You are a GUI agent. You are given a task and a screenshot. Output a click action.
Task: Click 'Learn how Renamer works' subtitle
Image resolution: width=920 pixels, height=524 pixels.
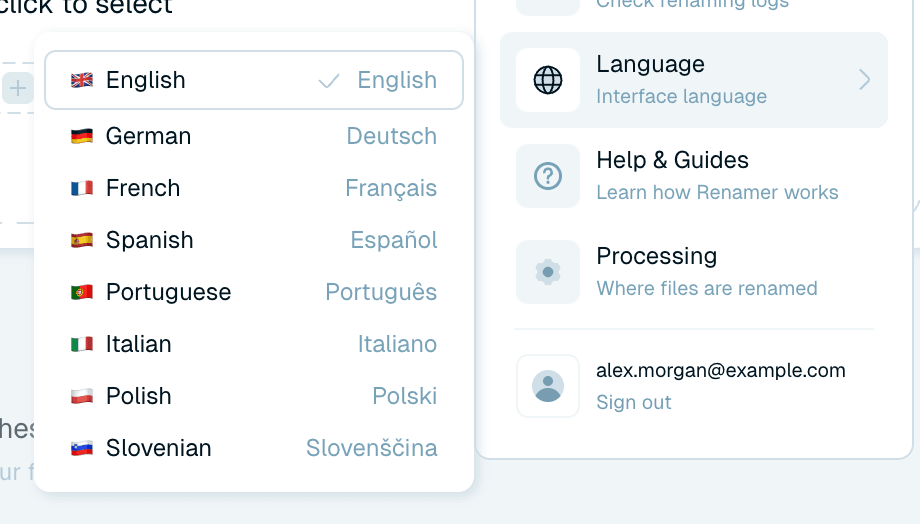pos(717,192)
